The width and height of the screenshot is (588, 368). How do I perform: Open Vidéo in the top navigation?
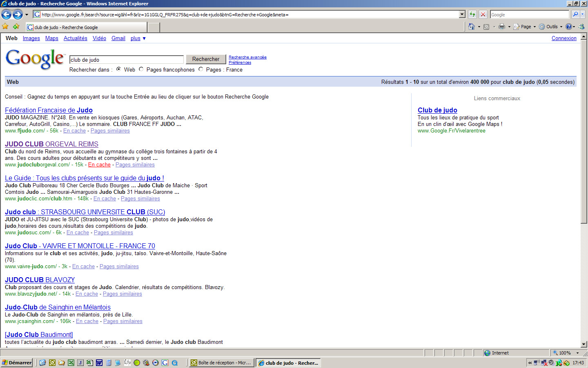pyautogui.click(x=99, y=38)
